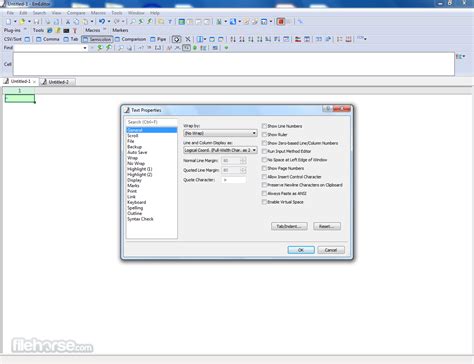
Task: Click the Reset button
Action: click(327, 226)
